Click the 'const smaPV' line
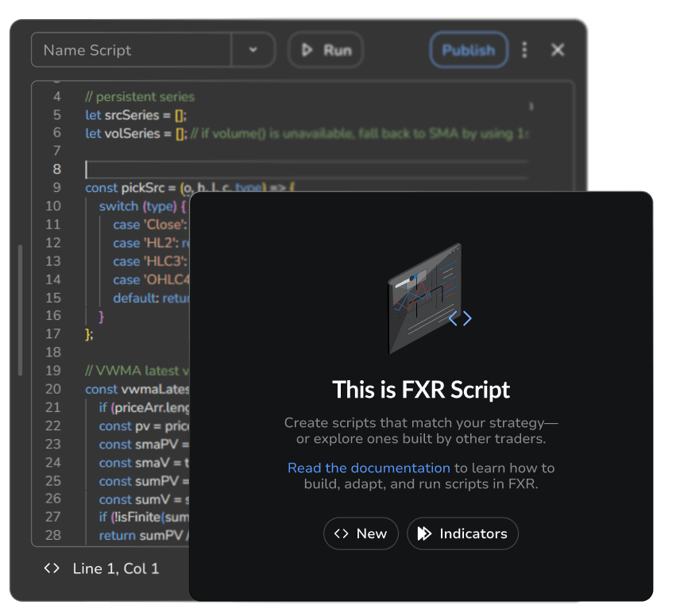The height and width of the screenshot is (616, 680). coord(144,445)
